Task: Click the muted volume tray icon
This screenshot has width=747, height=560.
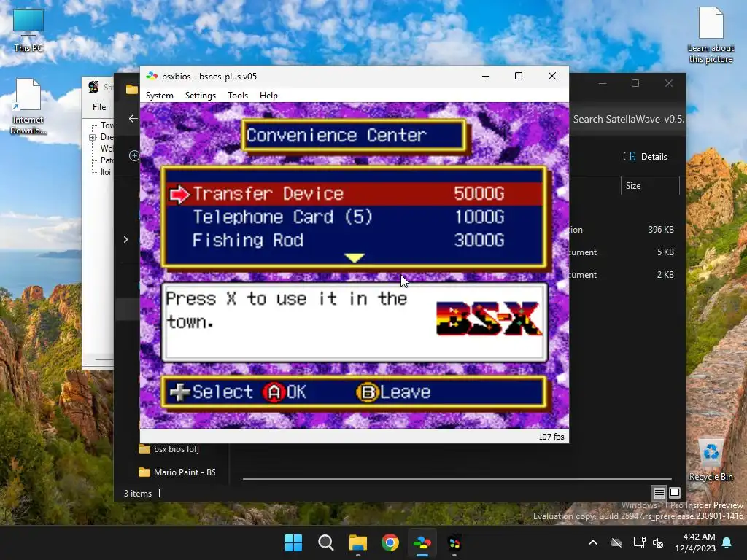Action: click(x=658, y=542)
